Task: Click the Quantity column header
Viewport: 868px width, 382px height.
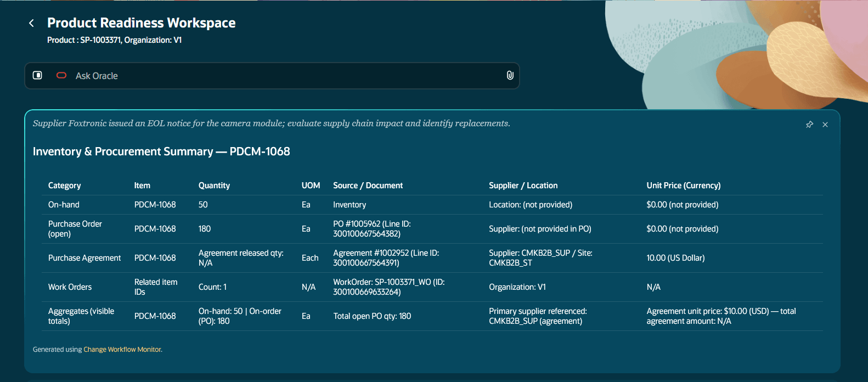Action: click(x=214, y=186)
